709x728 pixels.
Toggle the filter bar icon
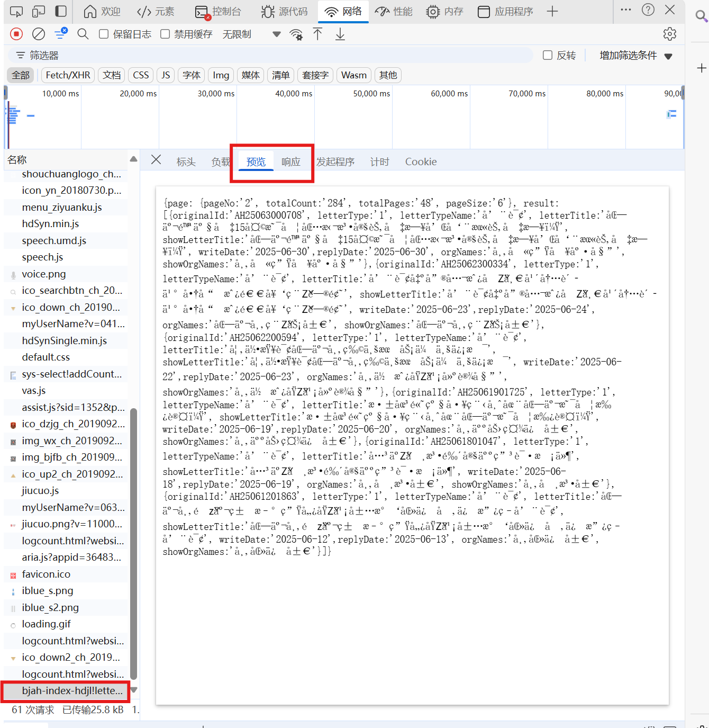click(61, 34)
